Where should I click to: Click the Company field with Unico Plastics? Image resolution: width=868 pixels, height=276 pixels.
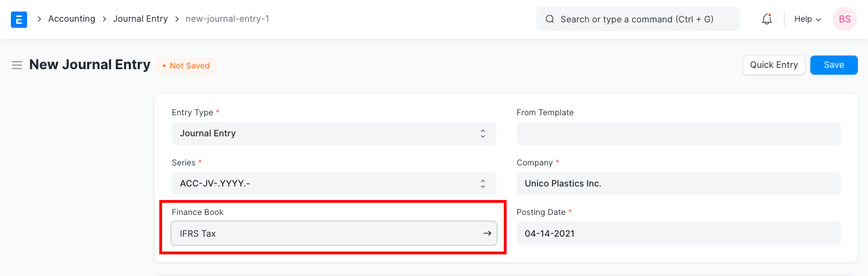coord(678,184)
